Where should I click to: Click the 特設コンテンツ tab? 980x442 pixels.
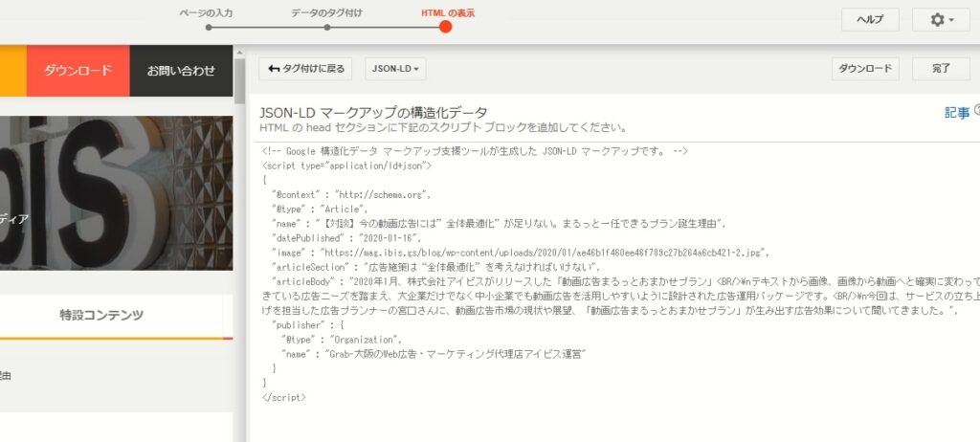[101, 315]
